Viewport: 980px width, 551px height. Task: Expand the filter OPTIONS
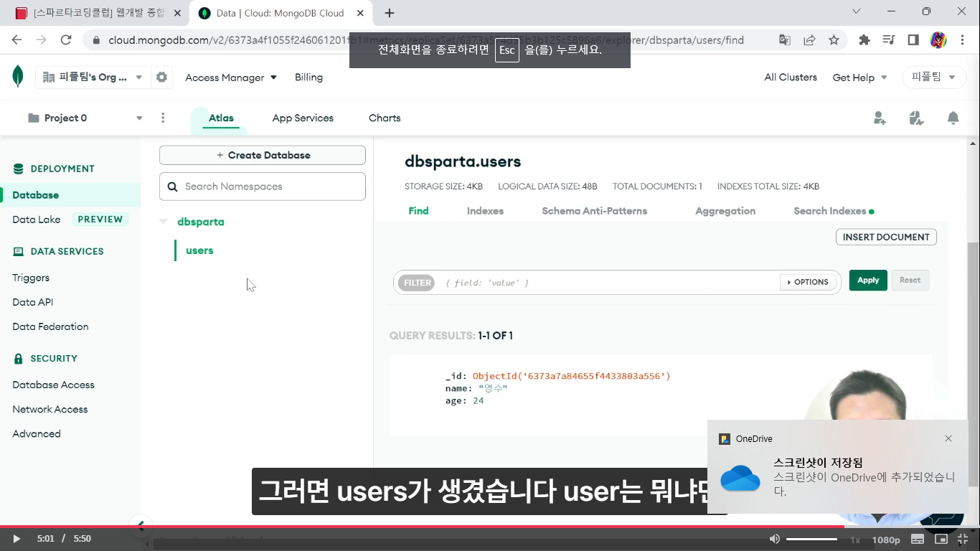[808, 282]
